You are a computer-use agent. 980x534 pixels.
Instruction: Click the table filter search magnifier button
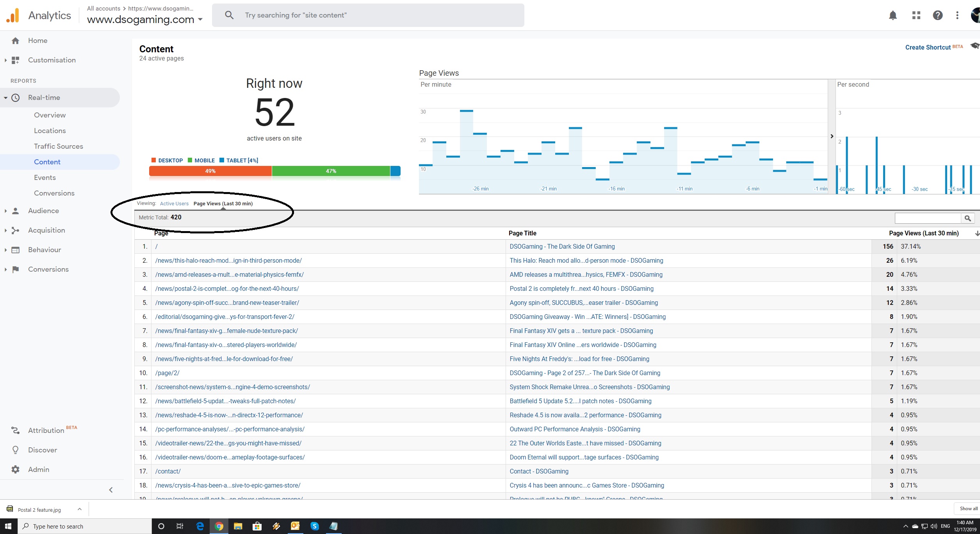click(x=968, y=218)
